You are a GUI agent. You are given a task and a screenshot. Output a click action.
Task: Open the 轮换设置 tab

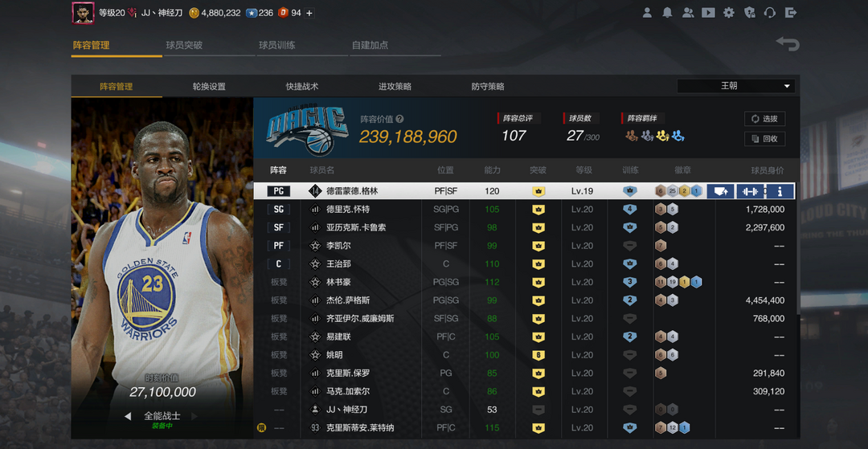point(209,86)
